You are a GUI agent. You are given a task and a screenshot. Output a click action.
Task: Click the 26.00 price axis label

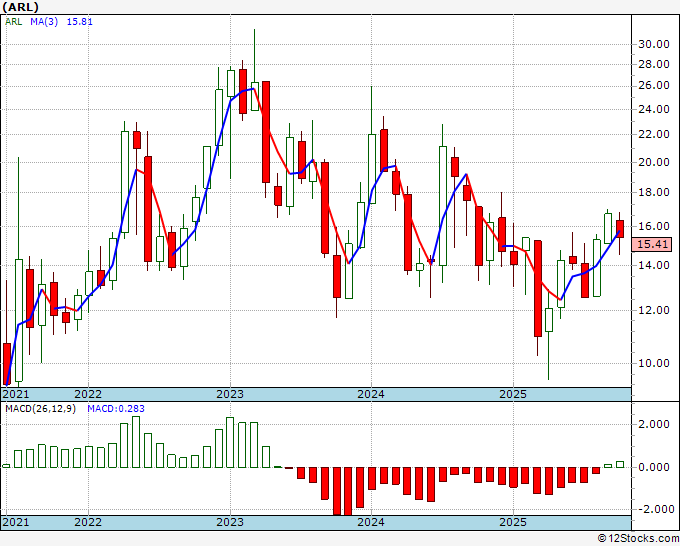[x=654, y=85]
